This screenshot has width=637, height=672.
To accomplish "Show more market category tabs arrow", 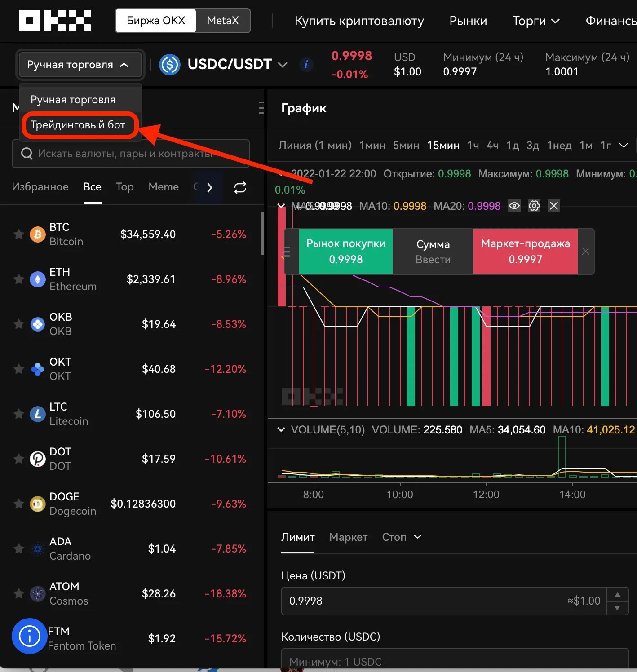I will (x=209, y=187).
